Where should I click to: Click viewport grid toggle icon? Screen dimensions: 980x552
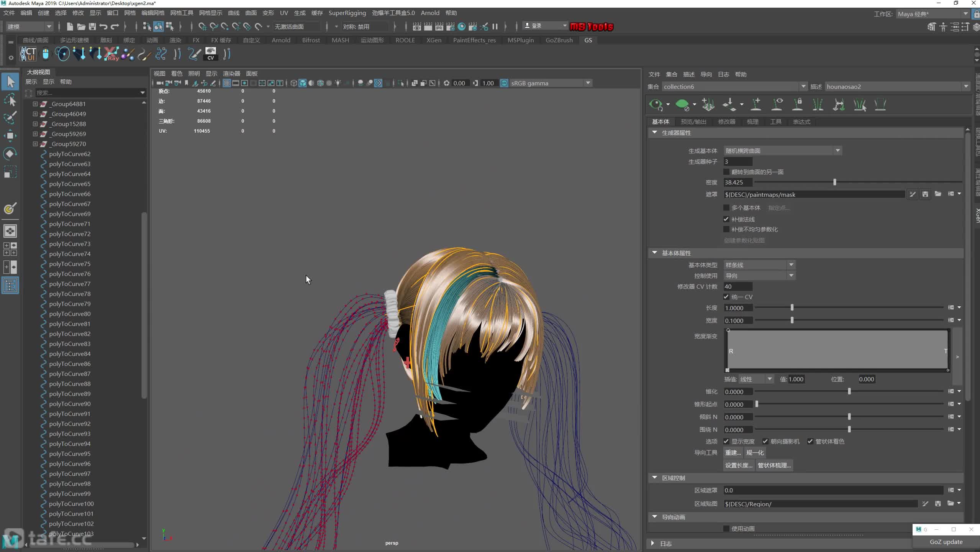(x=227, y=83)
